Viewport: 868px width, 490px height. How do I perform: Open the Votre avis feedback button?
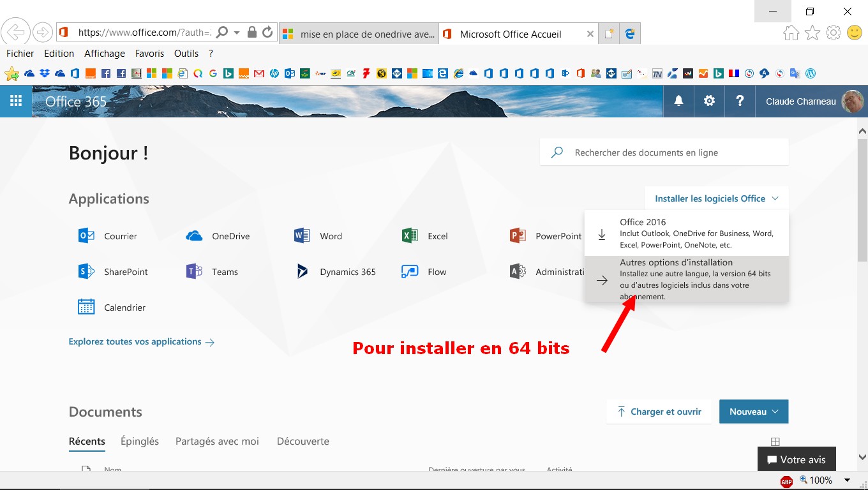[797, 459]
